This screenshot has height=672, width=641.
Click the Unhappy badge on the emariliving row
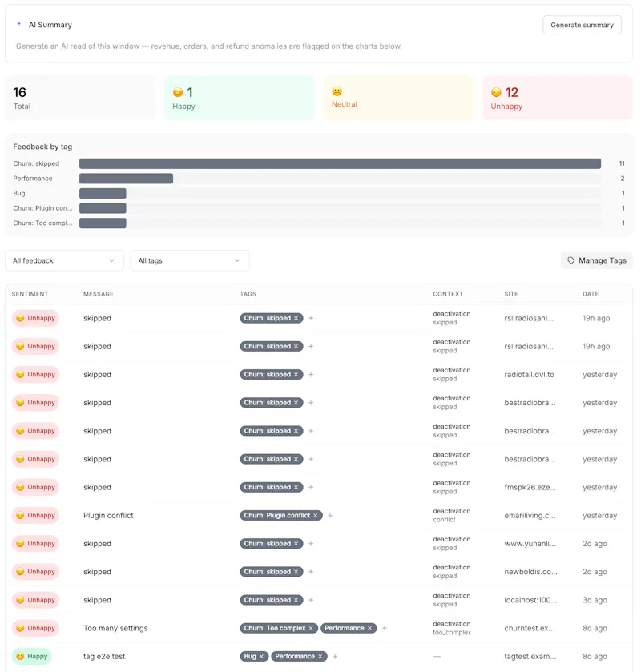click(35, 516)
